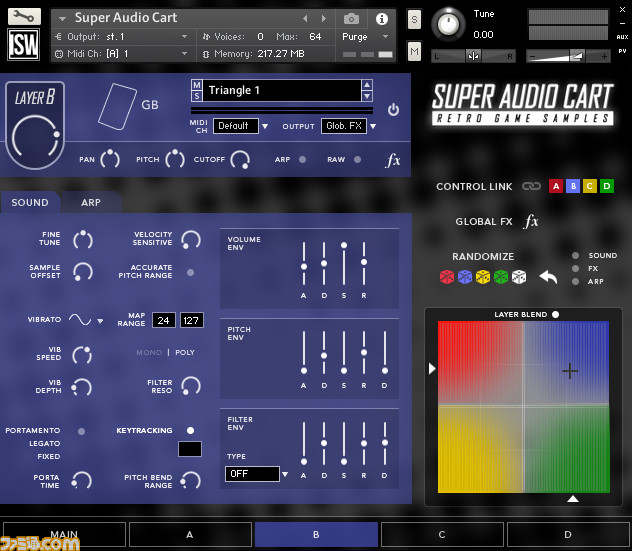Screen dimensions: 632x551
Task: Open the Vibrato waveform dropdown
Action: point(100,321)
